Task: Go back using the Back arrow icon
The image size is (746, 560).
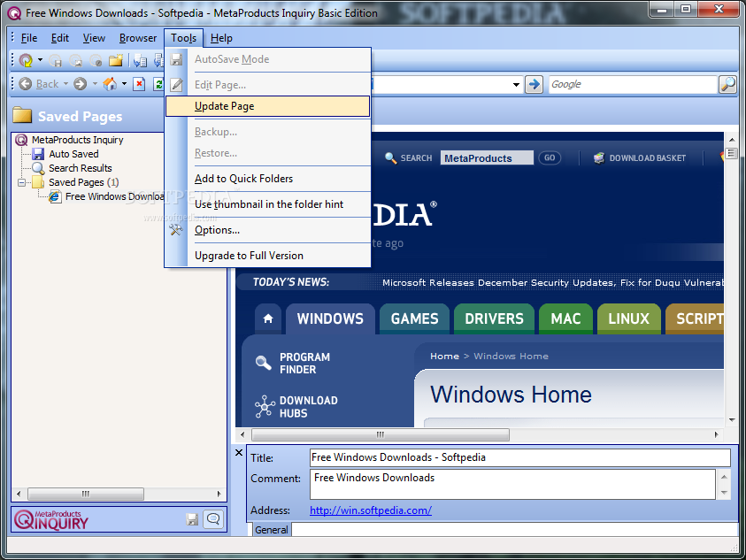Action: tap(25, 84)
